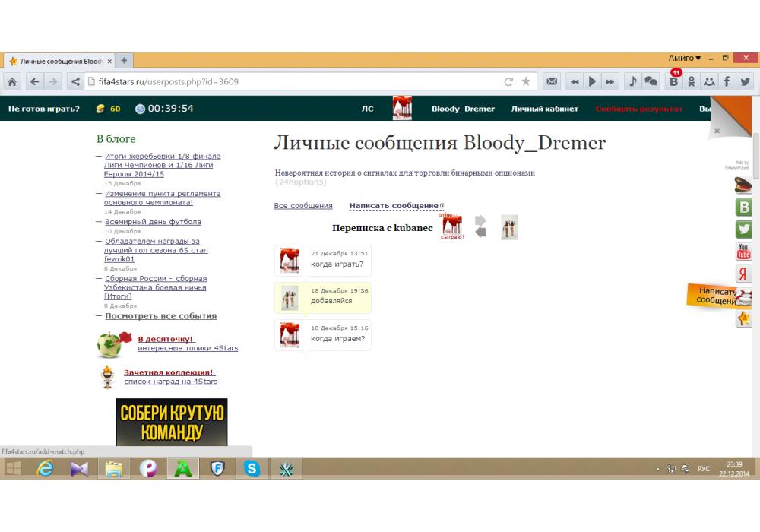Viewport: 760px width, 532px height.
Task: Open YouTube icon in right sidebar
Action: coord(743,252)
